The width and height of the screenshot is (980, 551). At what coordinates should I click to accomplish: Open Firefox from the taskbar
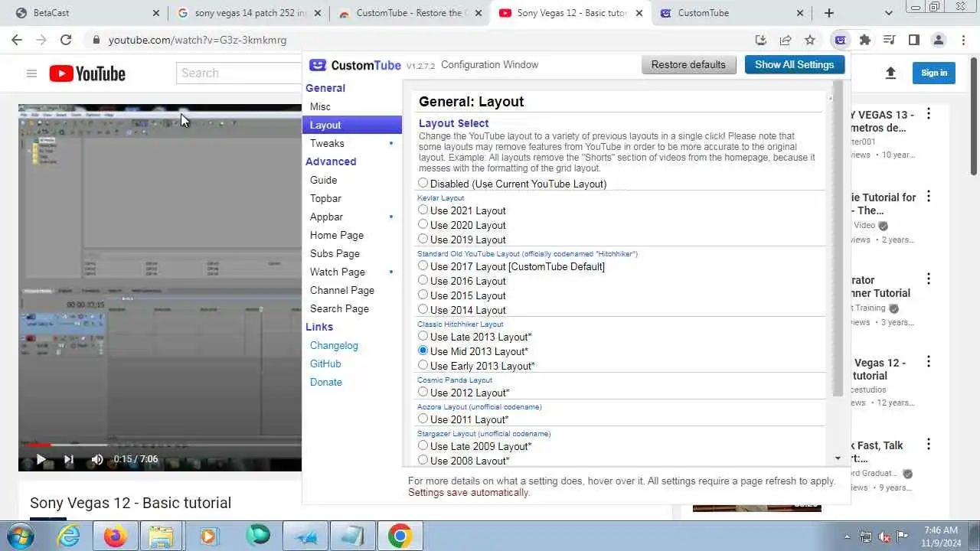tap(116, 536)
